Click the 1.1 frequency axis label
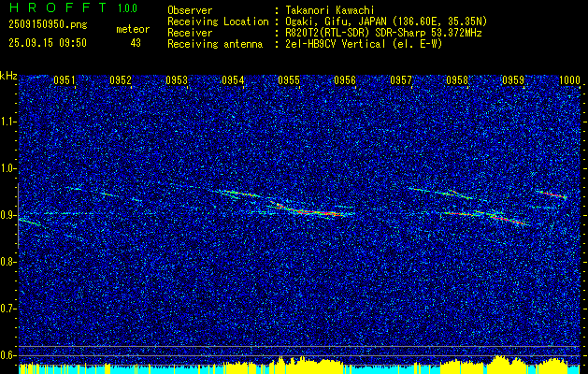The image size is (588, 374). 8,122
